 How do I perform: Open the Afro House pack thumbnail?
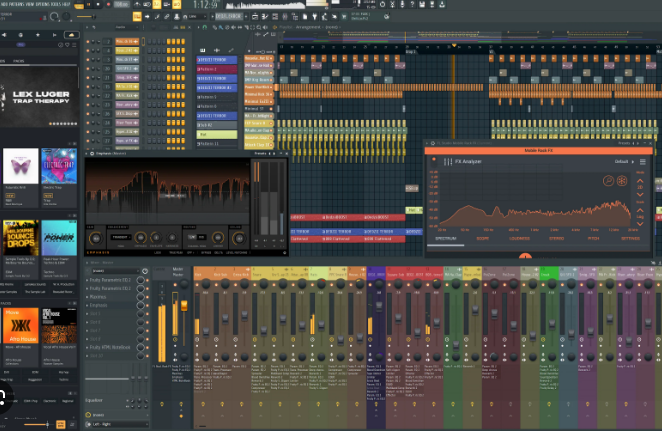[20, 325]
